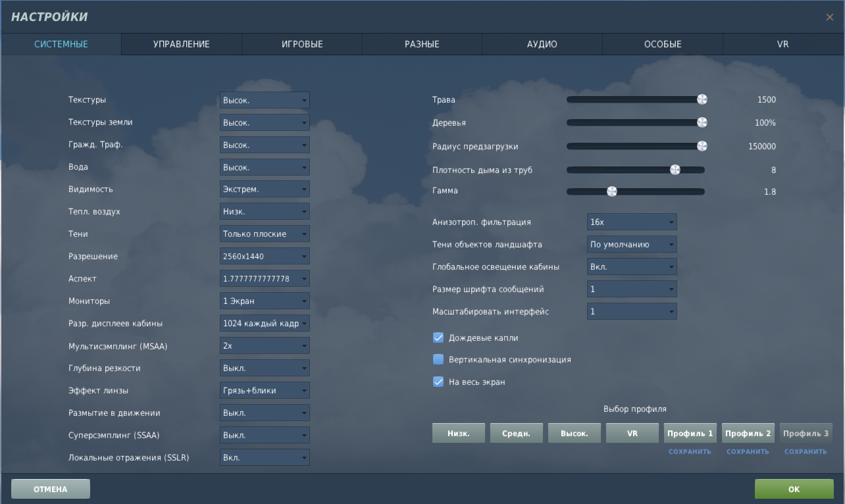Expand Локальные отражения (SSLR) dropdown
The image size is (845, 504).
pyautogui.click(x=265, y=458)
